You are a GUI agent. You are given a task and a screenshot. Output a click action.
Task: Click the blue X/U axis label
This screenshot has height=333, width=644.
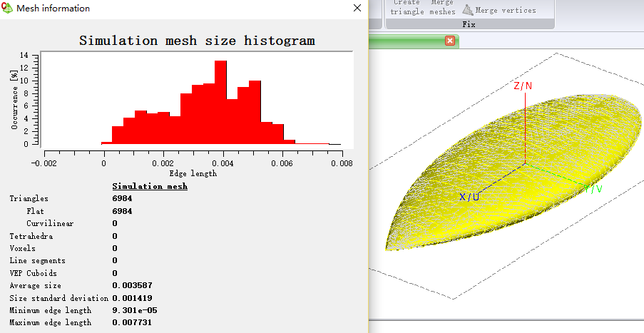point(469,197)
